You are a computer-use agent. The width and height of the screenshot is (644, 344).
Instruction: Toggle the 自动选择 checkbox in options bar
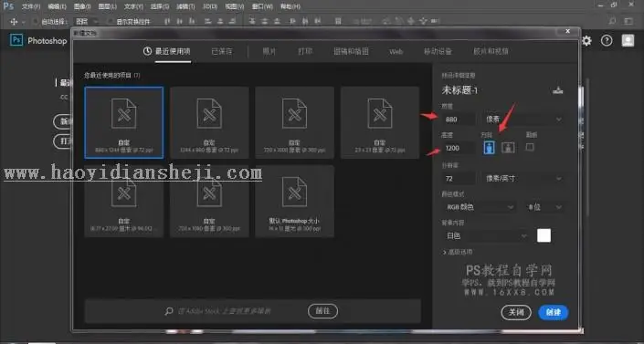(36, 21)
